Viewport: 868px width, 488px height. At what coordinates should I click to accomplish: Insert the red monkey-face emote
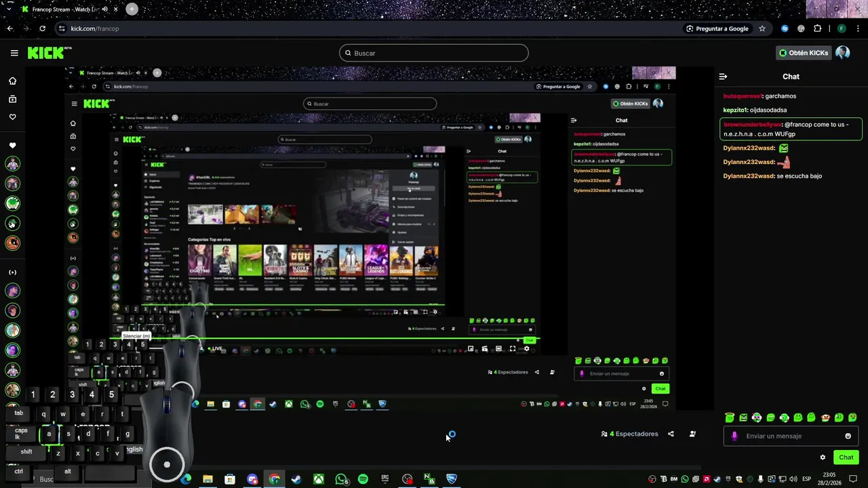[825, 418]
